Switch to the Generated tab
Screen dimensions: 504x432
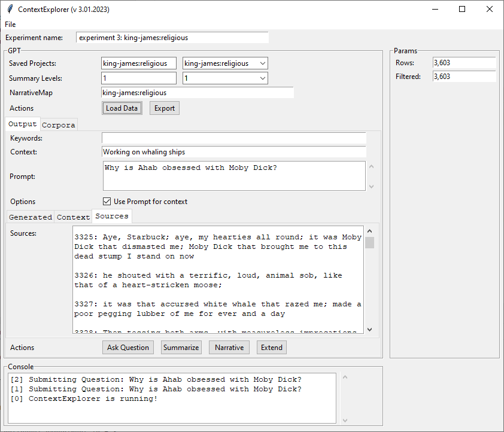(x=31, y=217)
